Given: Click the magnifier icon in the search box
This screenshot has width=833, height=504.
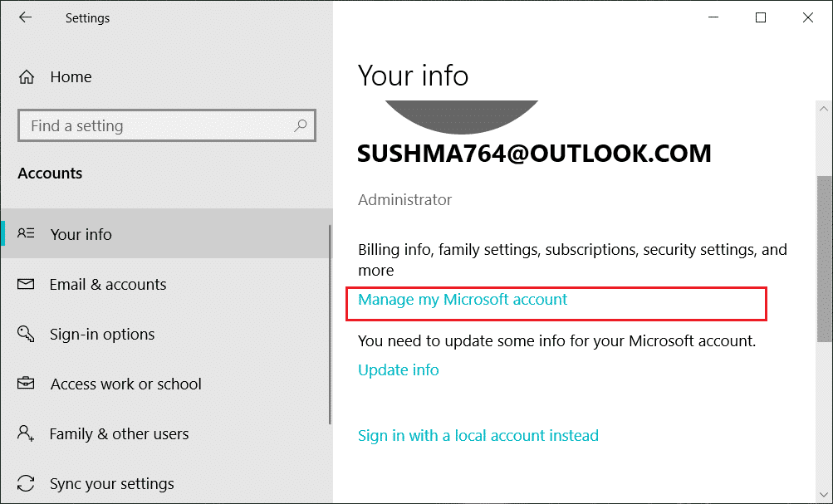Looking at the screenshot, I should click(x=301, y=126).
